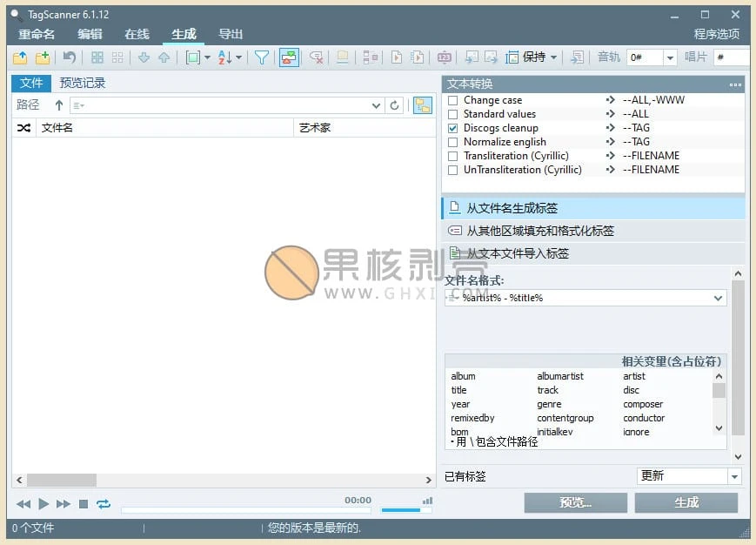
Task: Click the up arrow parent folder icon
Action: click(x=59, y=105)
